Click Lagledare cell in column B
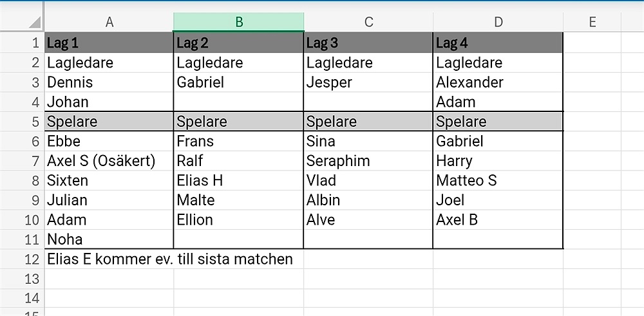 coord(238,63)
